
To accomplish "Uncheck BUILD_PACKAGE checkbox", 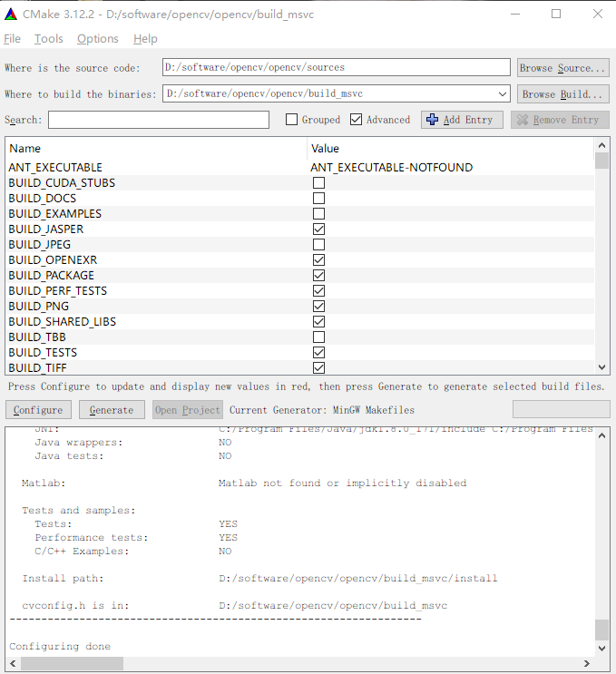I will 318,276.
